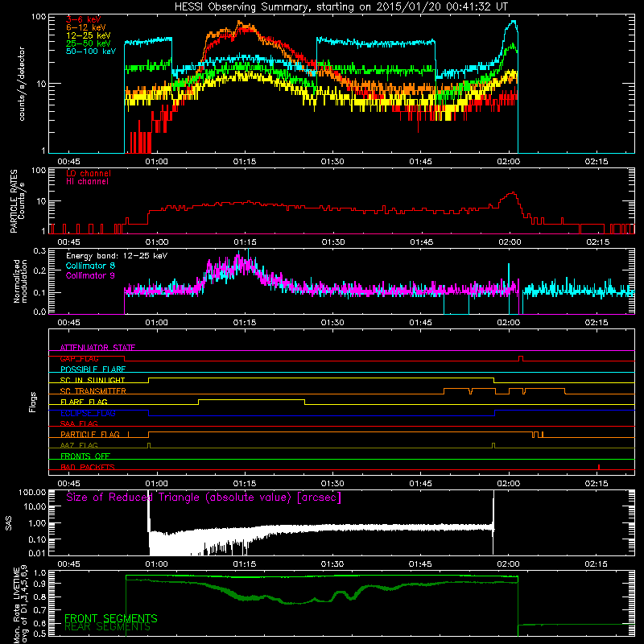Click the 0.5 tick on the livetime axis
This screenshot has height=644, width=644.
coord(39,634)
